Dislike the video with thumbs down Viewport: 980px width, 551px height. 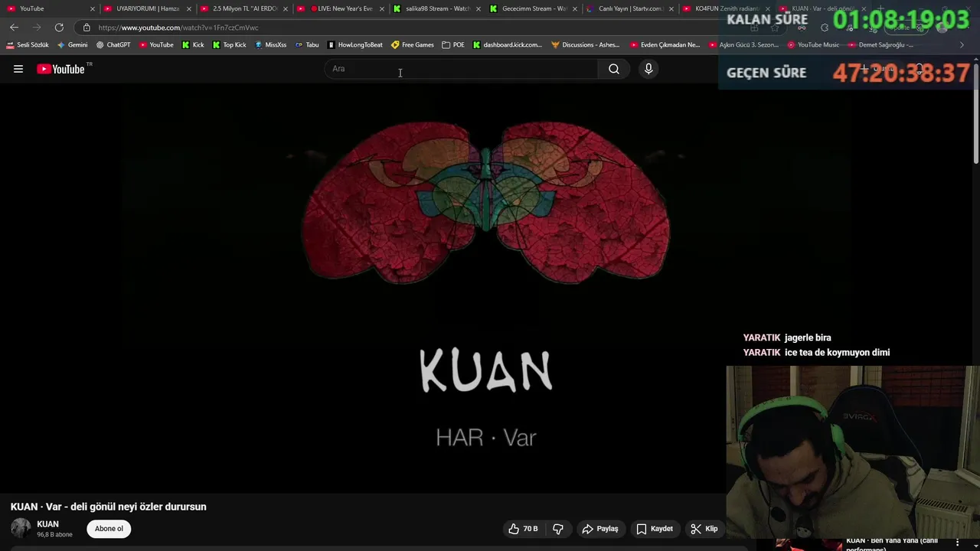coord(558,529)
